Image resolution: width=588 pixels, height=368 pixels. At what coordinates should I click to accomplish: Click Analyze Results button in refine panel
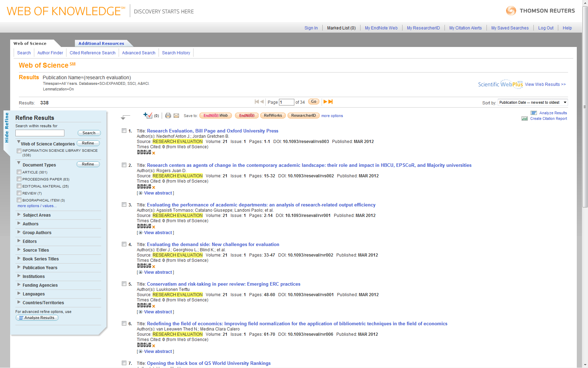point(37,318)
